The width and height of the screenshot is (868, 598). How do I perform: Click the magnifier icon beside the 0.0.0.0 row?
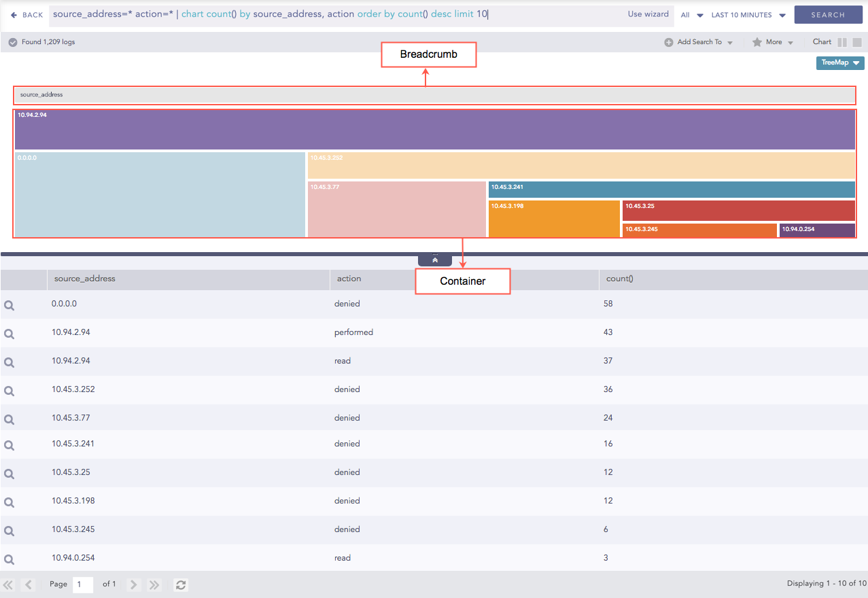pyautogui.click(x=9, y=305)
